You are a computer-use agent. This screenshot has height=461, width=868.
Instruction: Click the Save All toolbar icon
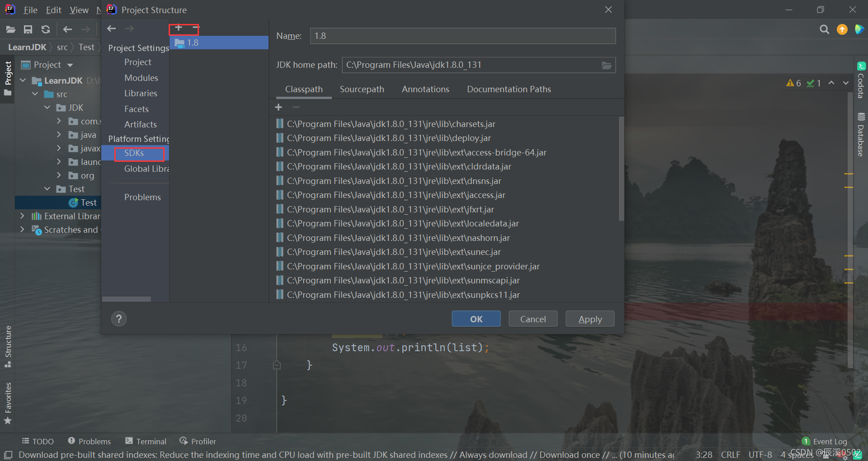point(28,30)
